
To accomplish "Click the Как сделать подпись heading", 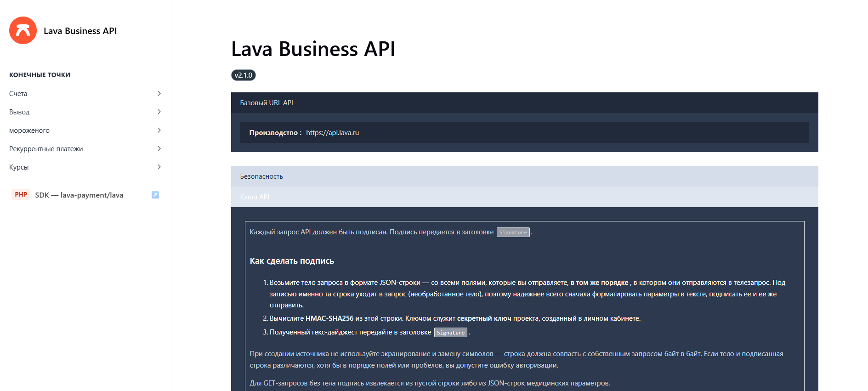I will [292, 261].
